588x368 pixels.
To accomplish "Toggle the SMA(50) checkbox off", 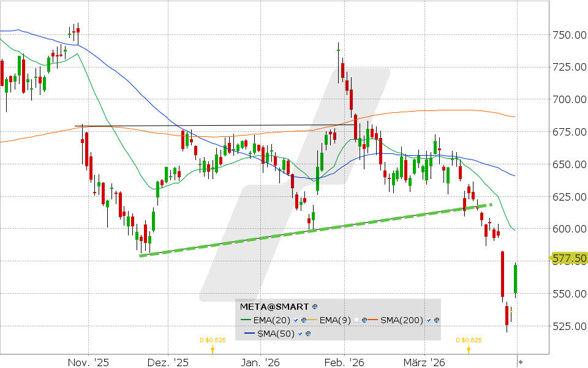I will [x=300, y=334].
